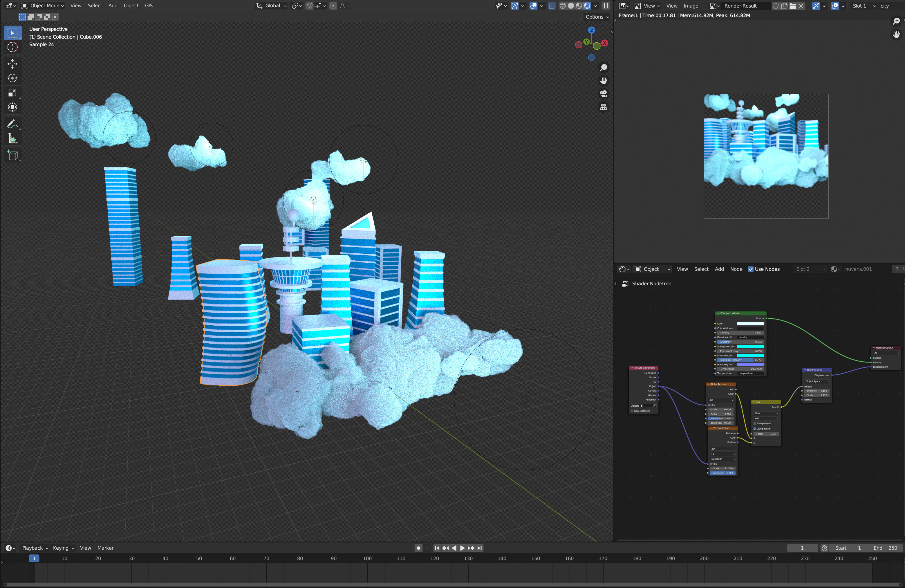
Task: Click the red X axis gizmo
Action: coord(605,43)
